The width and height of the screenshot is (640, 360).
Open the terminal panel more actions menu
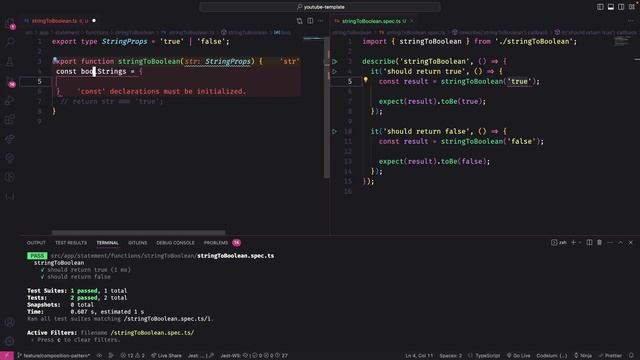click(610, 242)
